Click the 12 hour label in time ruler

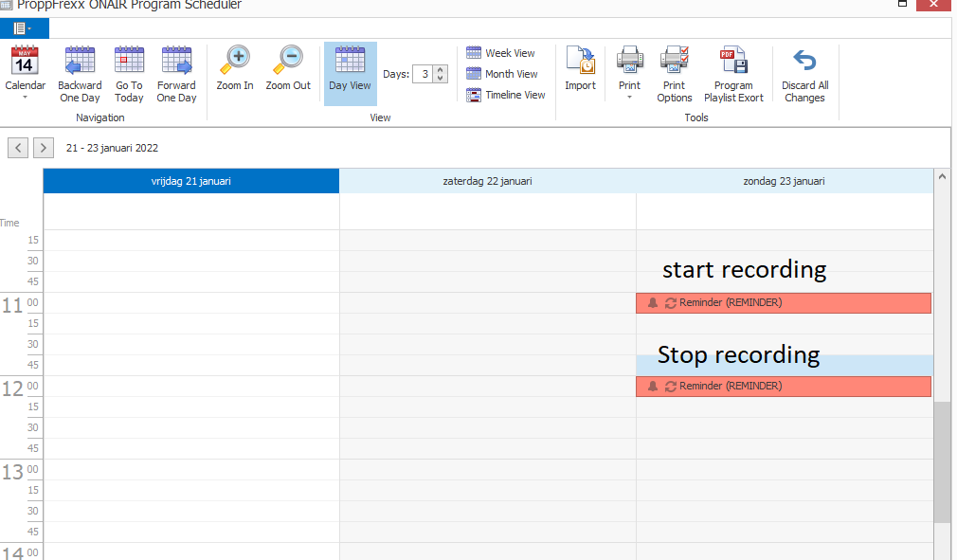click(x=12, y=388)
